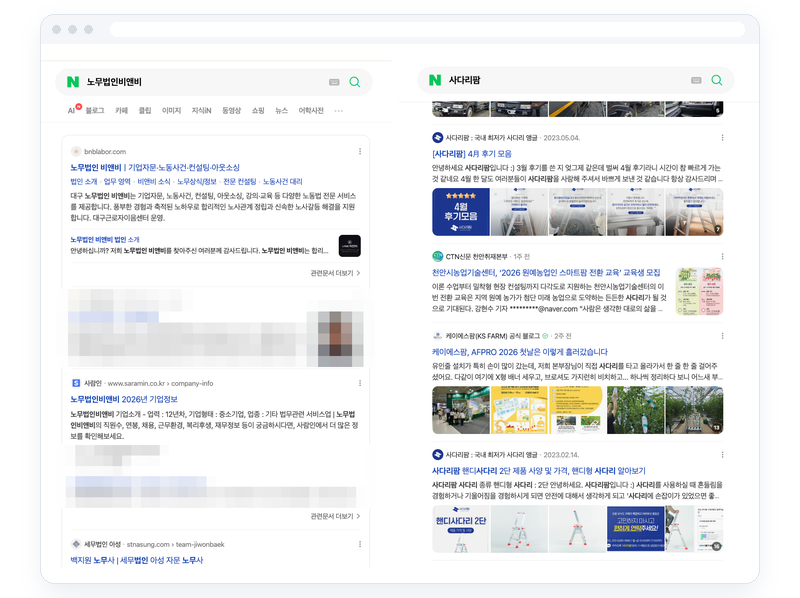Open more options for 사람인 saramin result

click(360, 383)
